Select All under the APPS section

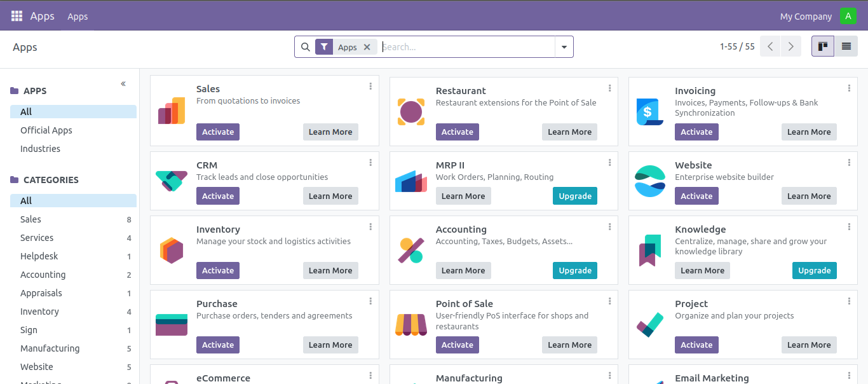[x=73, y=112]
